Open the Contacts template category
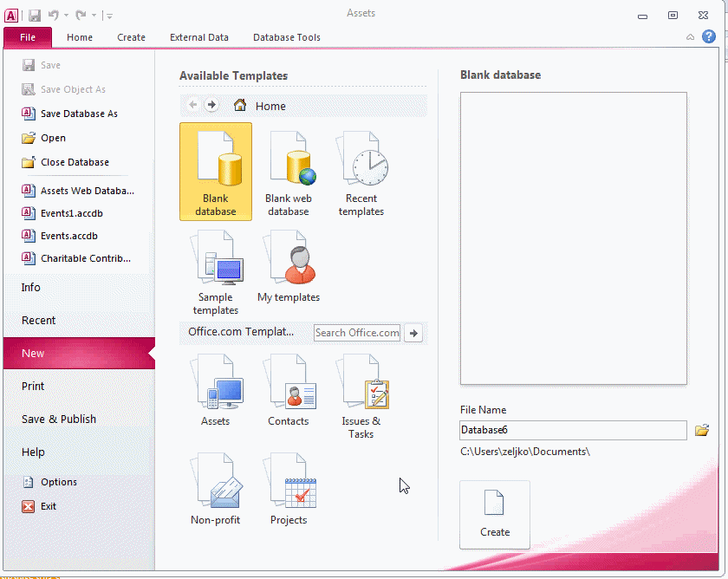728x579 pixels. point(289,390)
